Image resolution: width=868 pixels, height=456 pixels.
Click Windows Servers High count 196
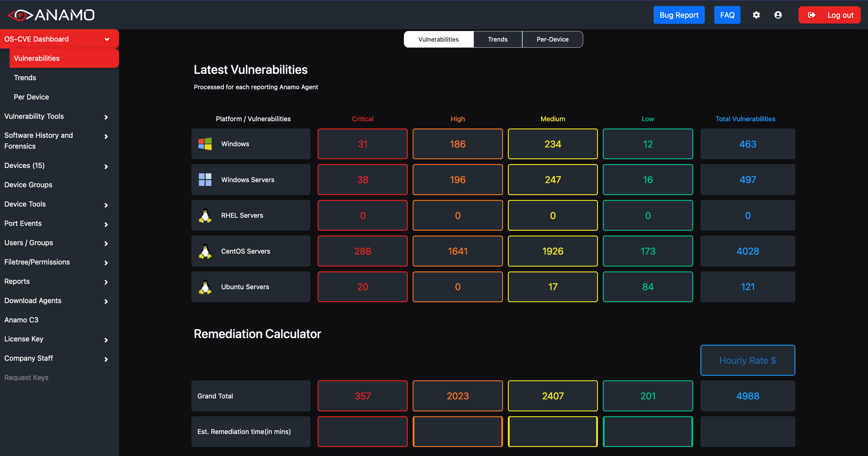pyautogui.click(x=458, y=179)
